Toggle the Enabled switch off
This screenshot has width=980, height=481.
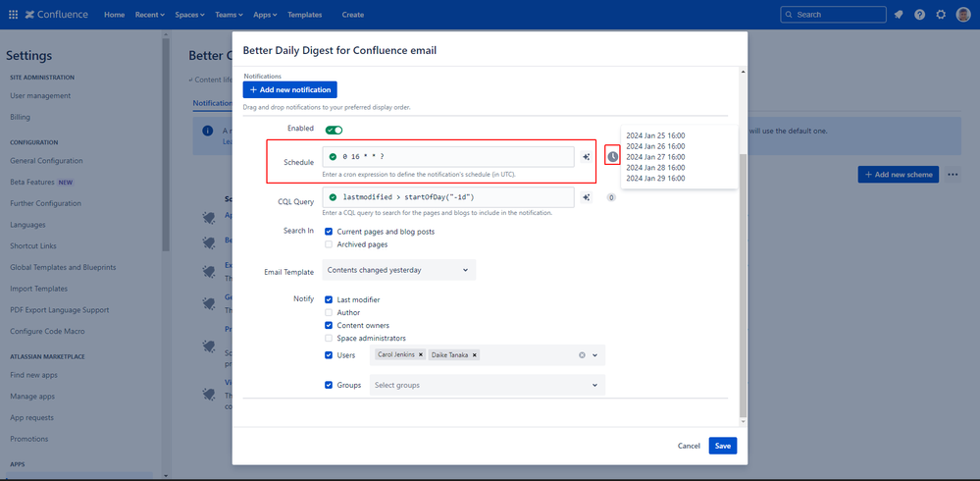point(334,130)
